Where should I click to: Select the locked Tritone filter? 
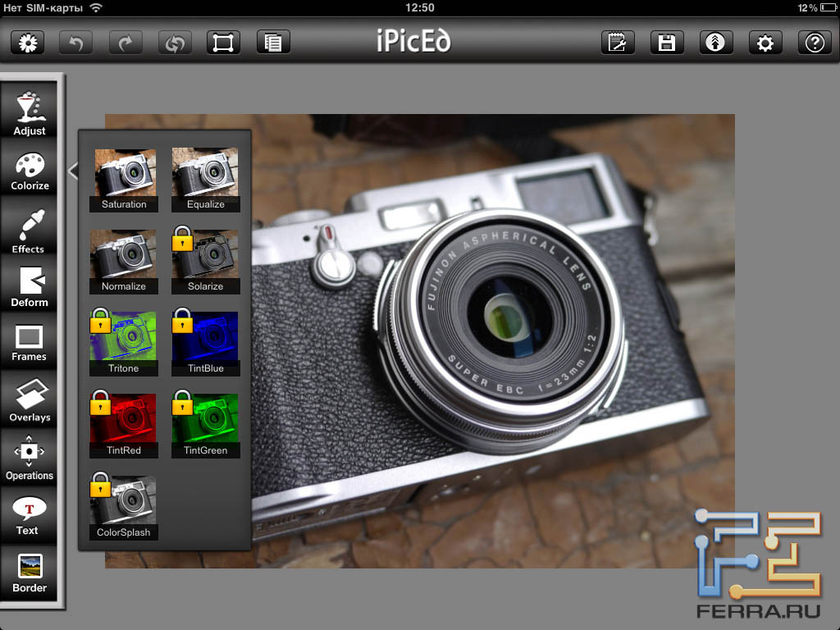coord(124,344)
